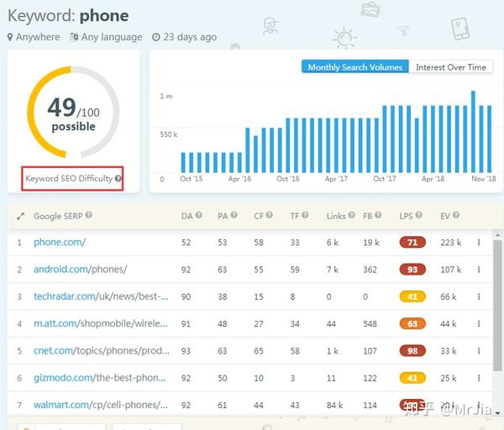Open the techradar.com/uk/news result link
Viewport: 504px width, 430px height.
pos(101,296)
